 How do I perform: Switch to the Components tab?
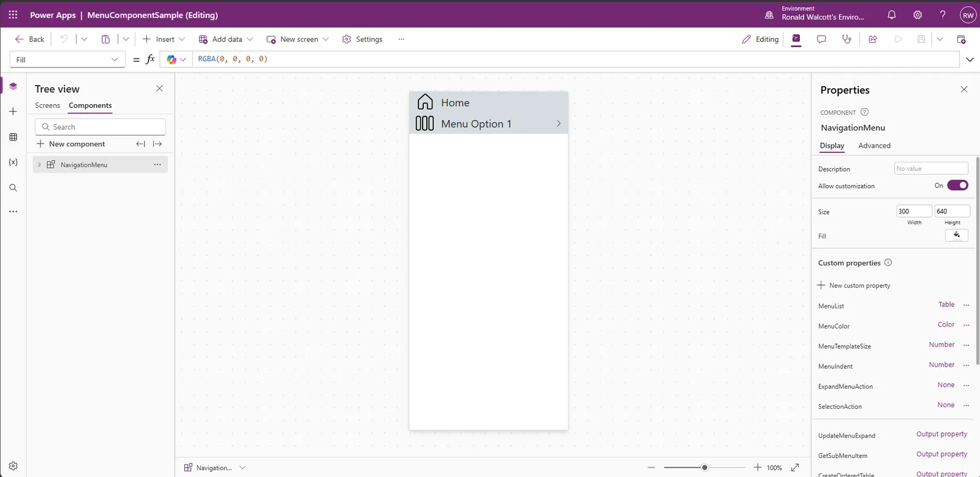(90, 105)
